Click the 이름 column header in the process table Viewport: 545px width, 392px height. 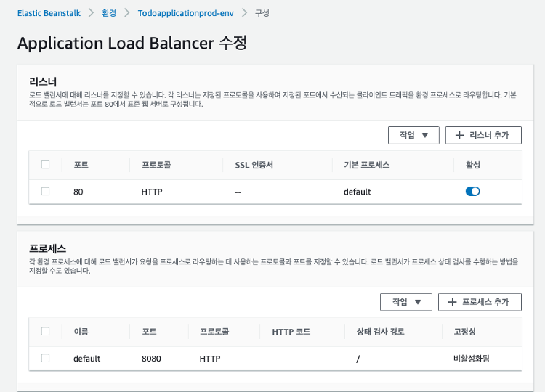81,332
